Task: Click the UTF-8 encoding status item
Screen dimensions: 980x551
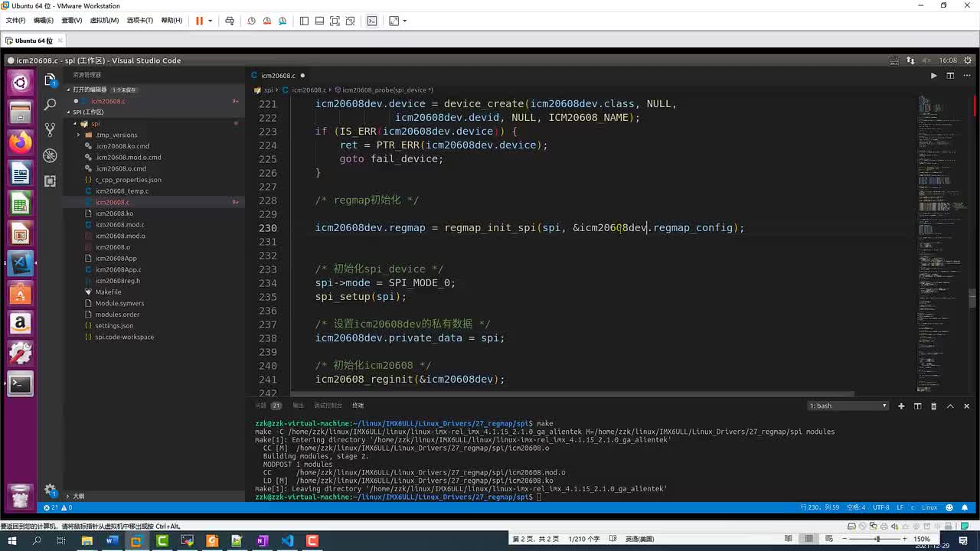Action: (880, 507)
